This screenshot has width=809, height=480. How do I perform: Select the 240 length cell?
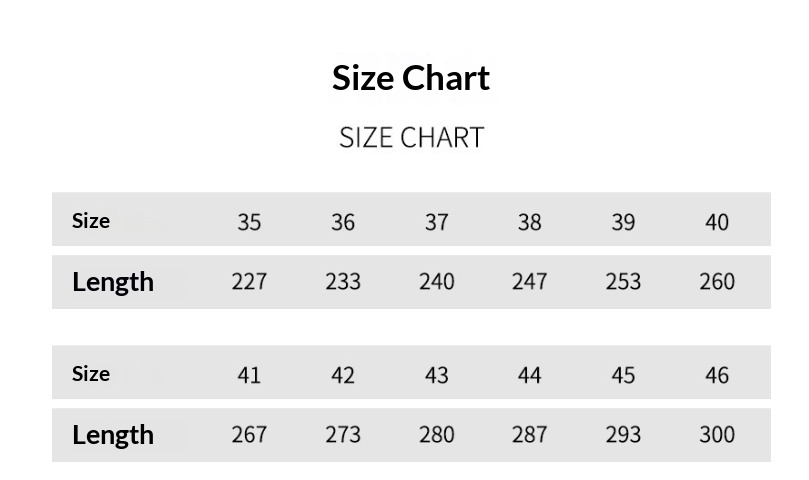436,282
